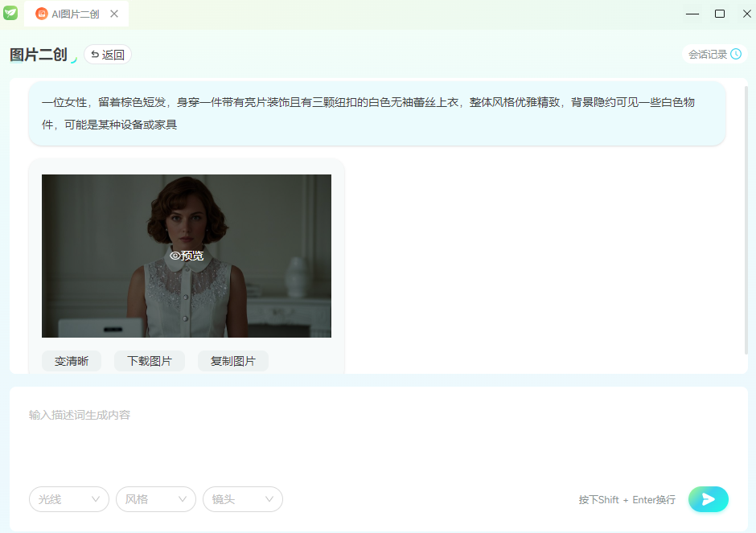Image resolution: width=756 pixels, height=533 pixels.
Task: Open the 镜头 lens dropdown
Action: click(x=243, y=499)
